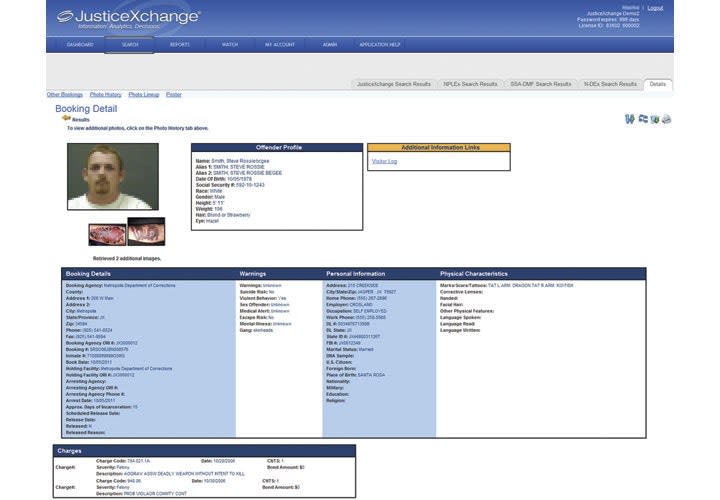This screenshot has width=720, height=500.
Task: Open the N-DEx Search Results tab
Action: tap(609, 84)
